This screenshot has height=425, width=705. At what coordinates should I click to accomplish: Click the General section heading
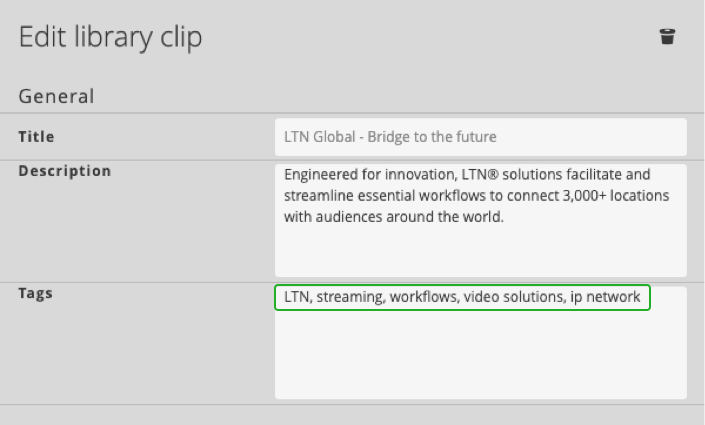coord(56,97)
